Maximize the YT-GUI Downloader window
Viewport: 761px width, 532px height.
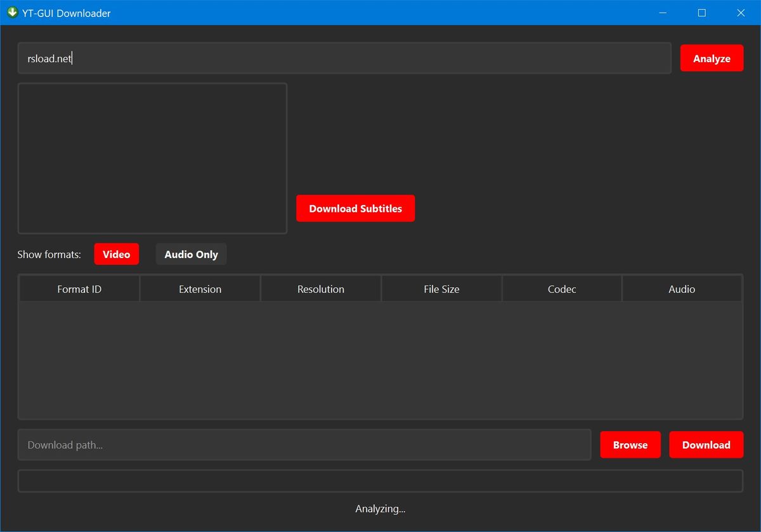(701, 13)
